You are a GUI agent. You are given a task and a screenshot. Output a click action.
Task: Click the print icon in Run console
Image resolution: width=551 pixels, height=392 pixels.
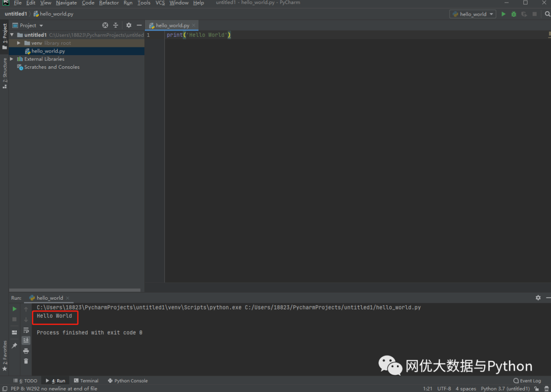pos(26,351)
